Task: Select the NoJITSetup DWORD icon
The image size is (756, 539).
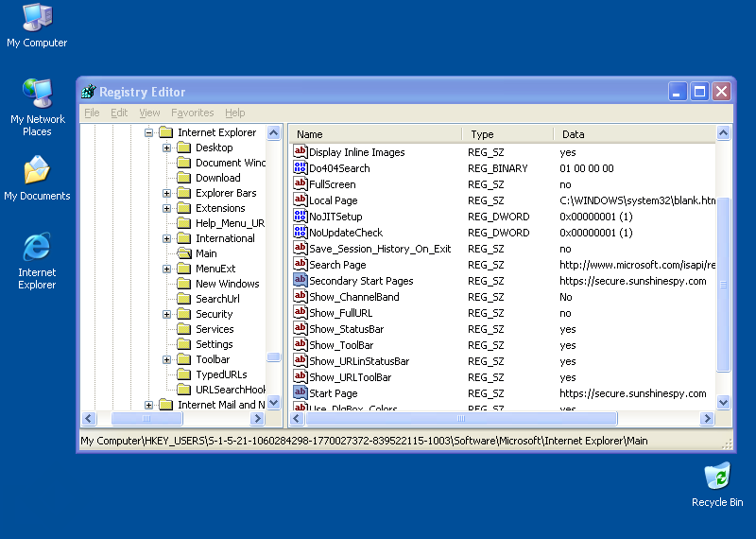Action: (300, 217)
